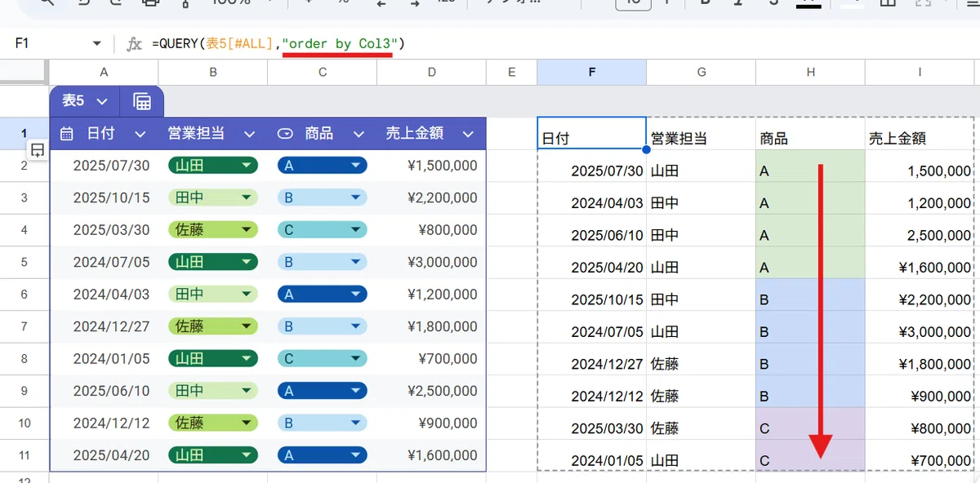Open the 田中 chip in the 2025/10/15 row

[x=213, y=198]
